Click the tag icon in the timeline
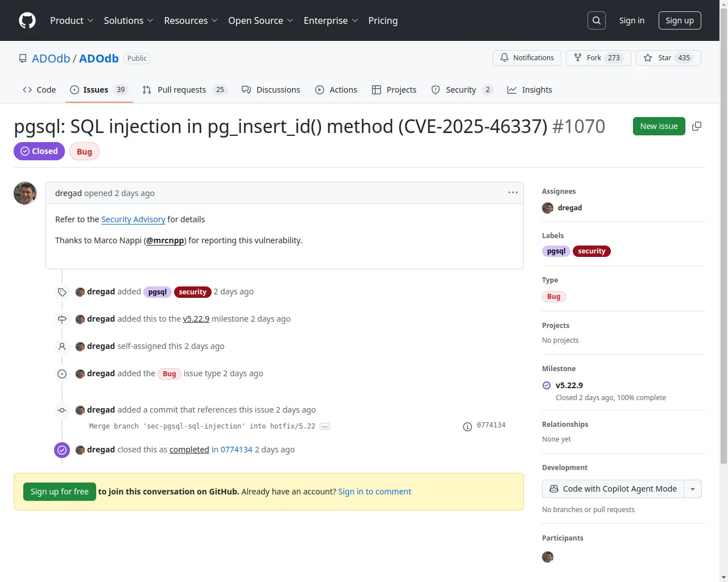Screen dimensions: 728x582 (62, 292)
